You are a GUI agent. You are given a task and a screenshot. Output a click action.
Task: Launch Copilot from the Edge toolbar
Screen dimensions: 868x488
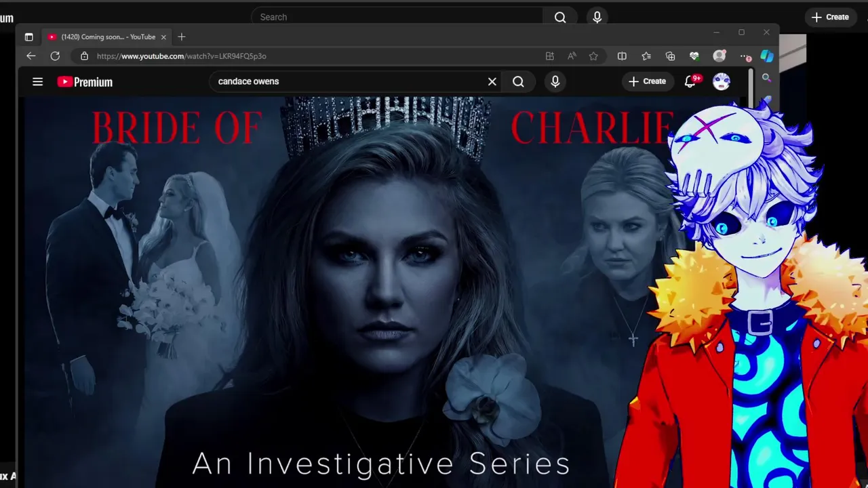(x=767, y=56)
